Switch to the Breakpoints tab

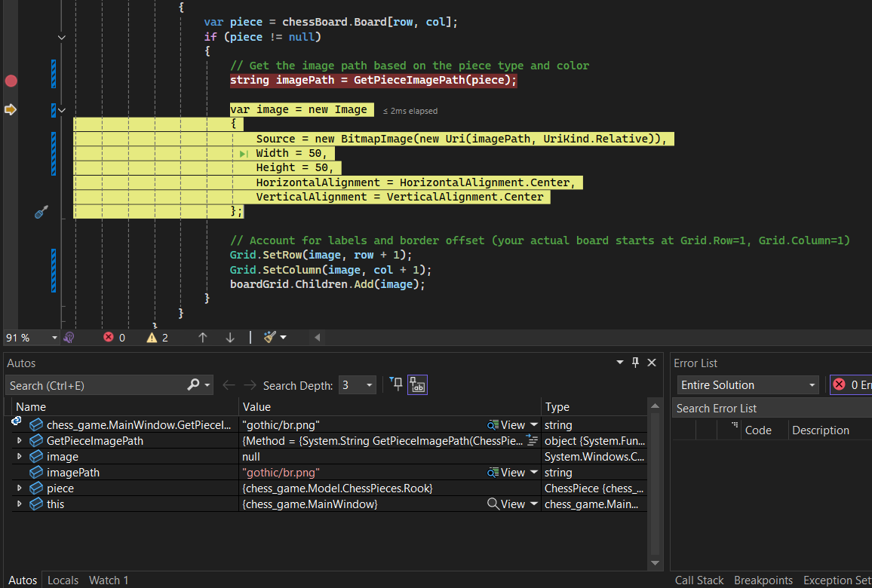point(763,580)
